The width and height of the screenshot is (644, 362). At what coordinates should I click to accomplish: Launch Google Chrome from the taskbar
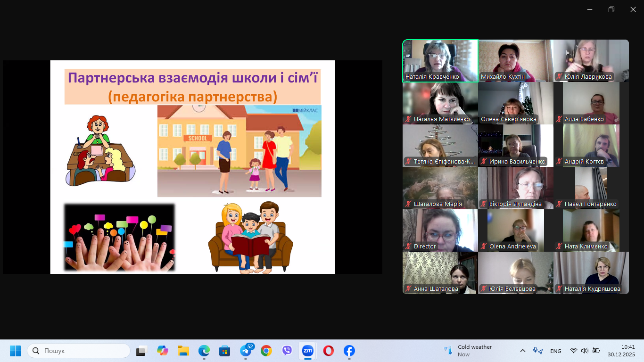266,351
